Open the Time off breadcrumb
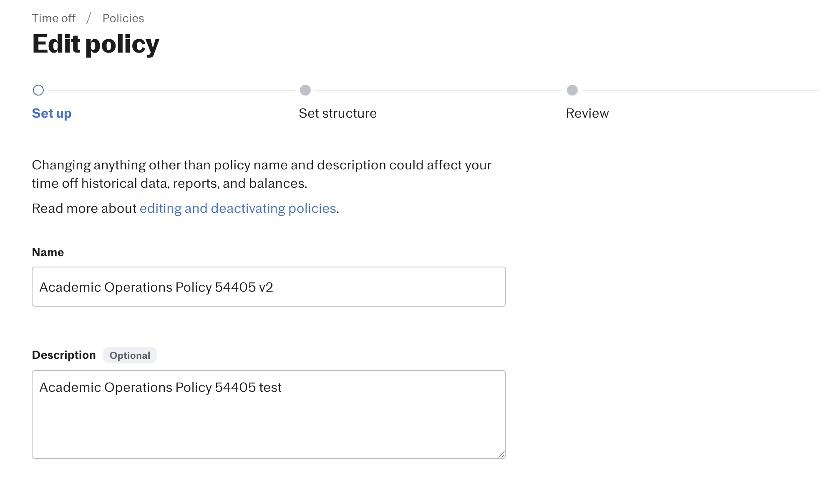Viewport: 831px width, 504px height. pyautogui.click(x=54, y=18)
